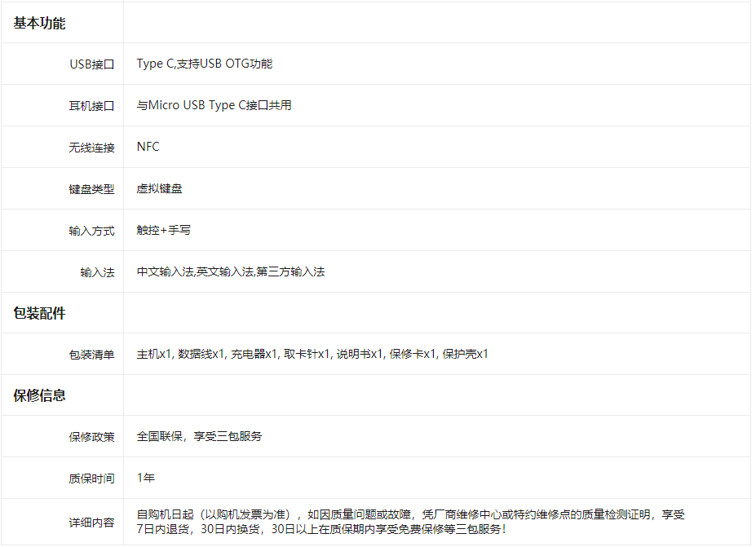The width and height of the screenshot is (756, 547).
Task: Click the 输入法 row label
Action: pos(99,271)
